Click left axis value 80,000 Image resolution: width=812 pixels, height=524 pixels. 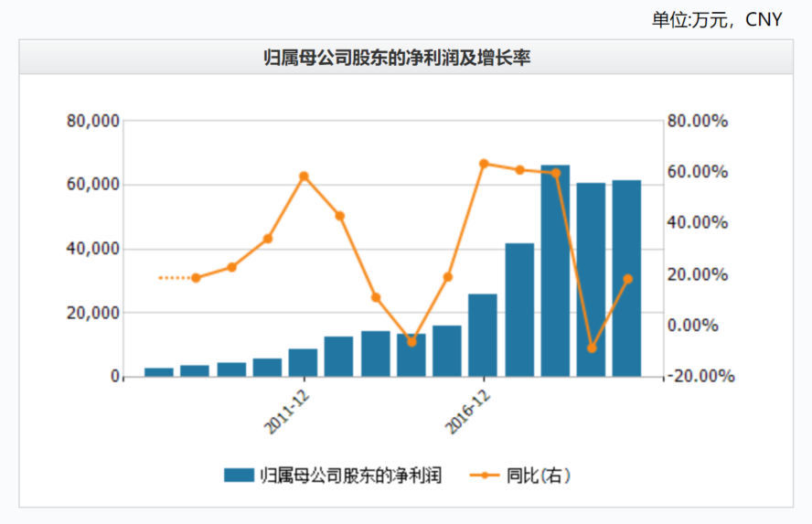click(92, 121)
